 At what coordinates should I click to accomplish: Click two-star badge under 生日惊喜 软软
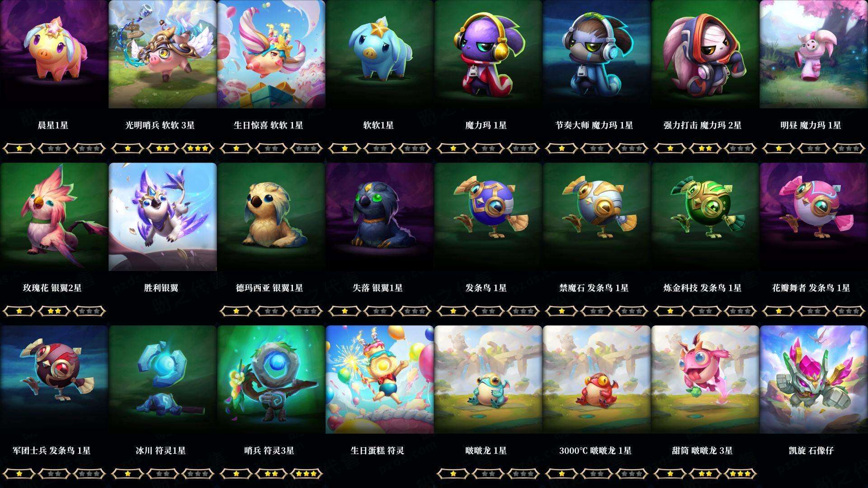271,148
